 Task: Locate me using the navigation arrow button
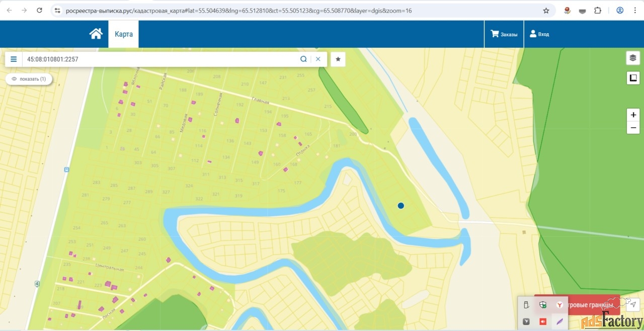(x=633, y=304)
